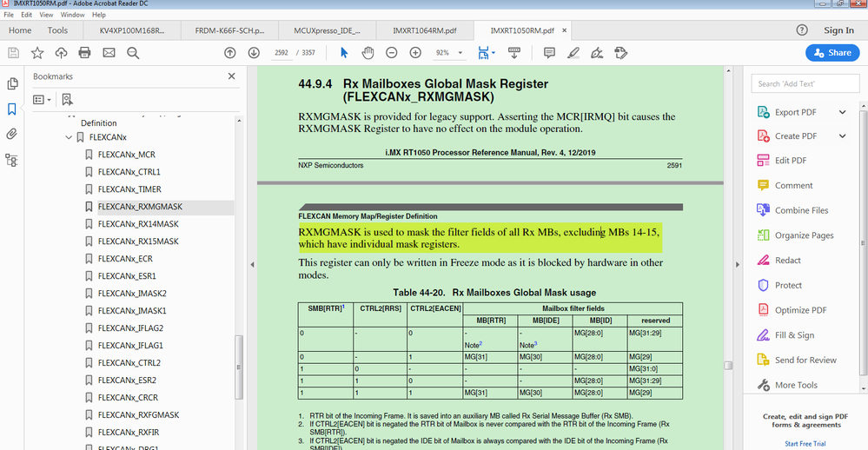Zoom in with the plus circle icon
Image resolution: width=868 pixels, height=450 pixels.
point(415,53)
